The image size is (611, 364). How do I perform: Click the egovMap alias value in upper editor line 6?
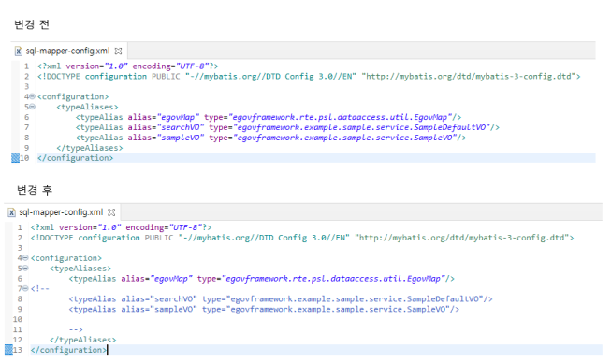178,117
